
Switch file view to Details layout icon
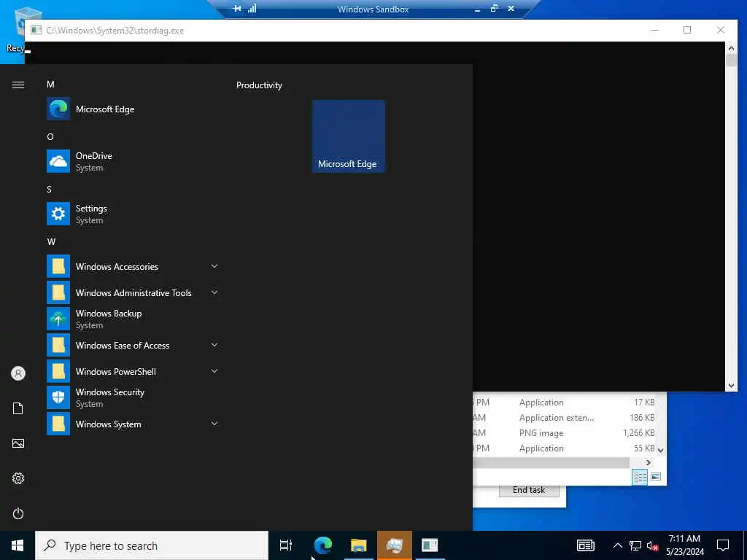pos(639,477)
